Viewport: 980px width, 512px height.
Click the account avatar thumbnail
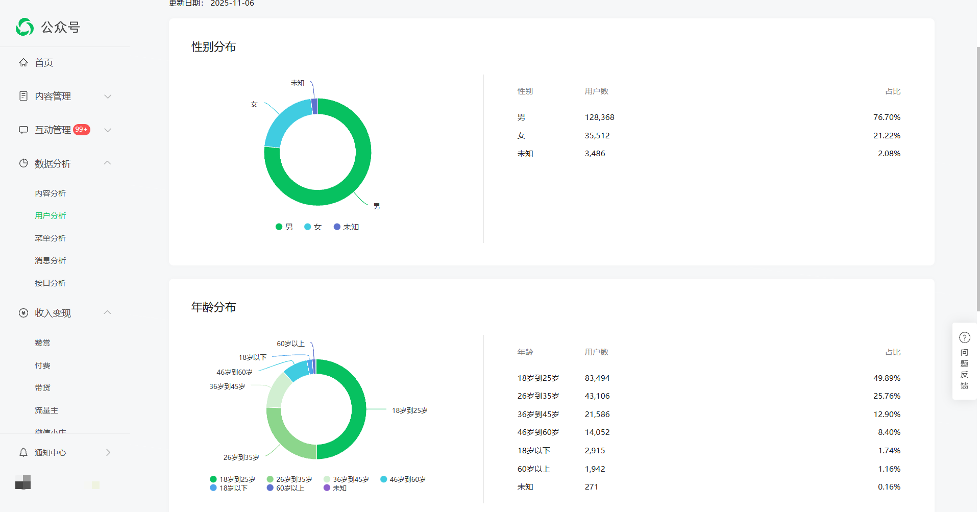tap(23, 482)
